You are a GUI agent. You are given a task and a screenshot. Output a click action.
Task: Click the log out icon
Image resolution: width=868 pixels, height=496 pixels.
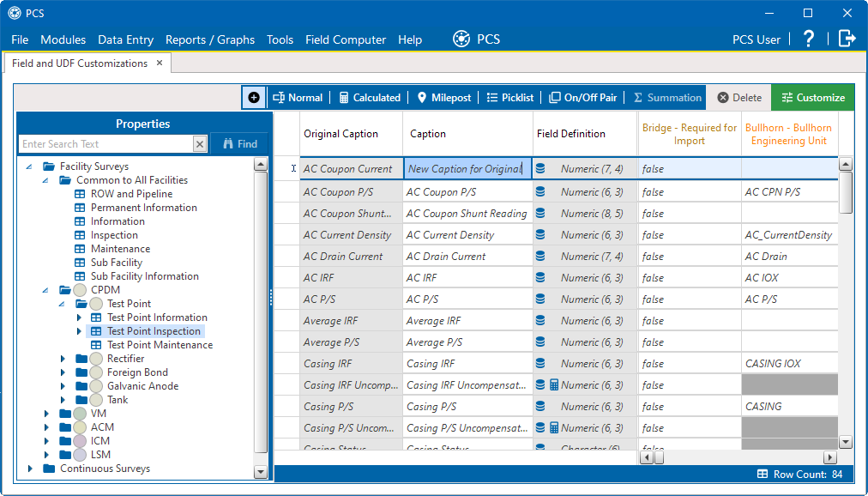(x=847, y=39)
